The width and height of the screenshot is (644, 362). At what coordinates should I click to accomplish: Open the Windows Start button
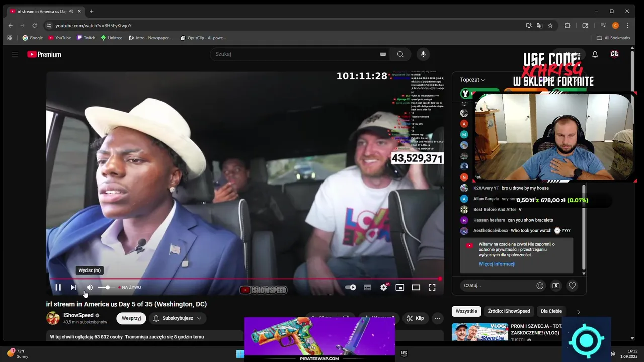[x=240, y=354]
